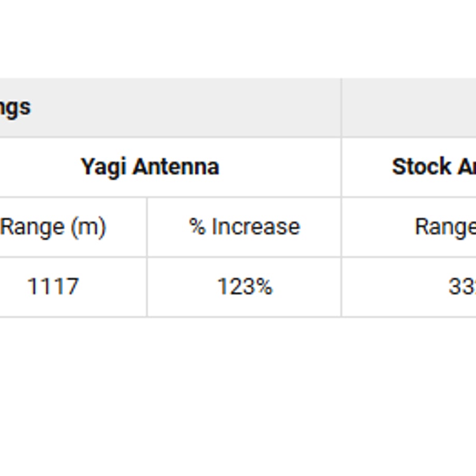Click the % Increase column header
The height and width of the screenshot is (476, 476).
pyautogui.click(x=244, y=227)
